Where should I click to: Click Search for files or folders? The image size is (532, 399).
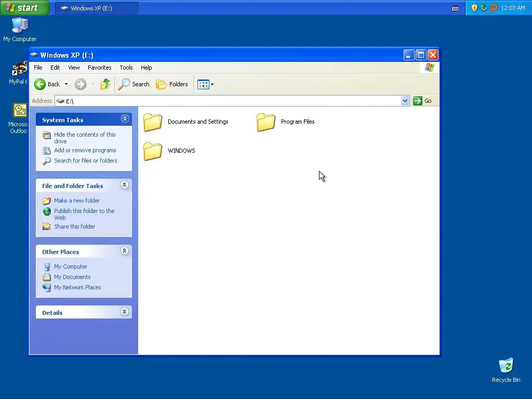86,161
